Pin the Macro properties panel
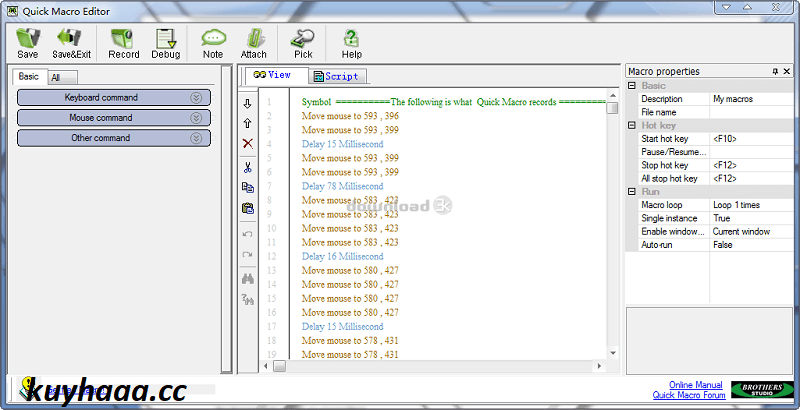The width and height of the screenshot is (800, 410). pyautogui.click(x=776, y=72)
